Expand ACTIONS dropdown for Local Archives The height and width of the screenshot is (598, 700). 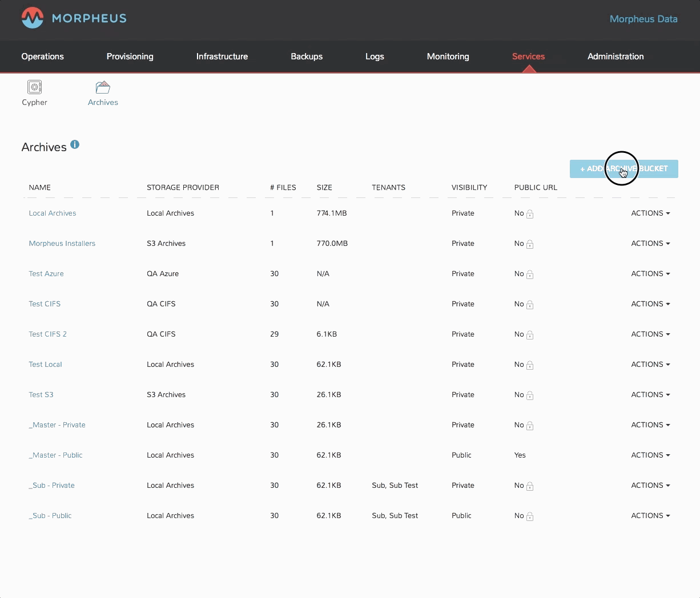(x=650, y=213)
